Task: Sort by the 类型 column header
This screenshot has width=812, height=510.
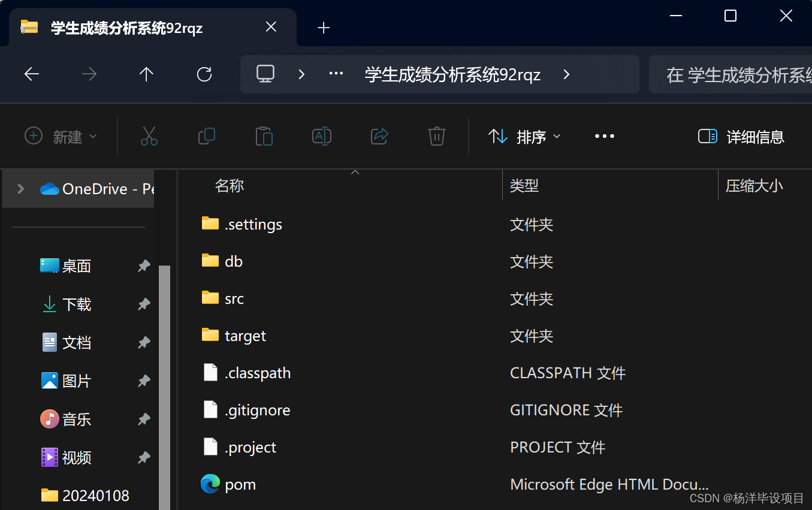Action: 524,186
